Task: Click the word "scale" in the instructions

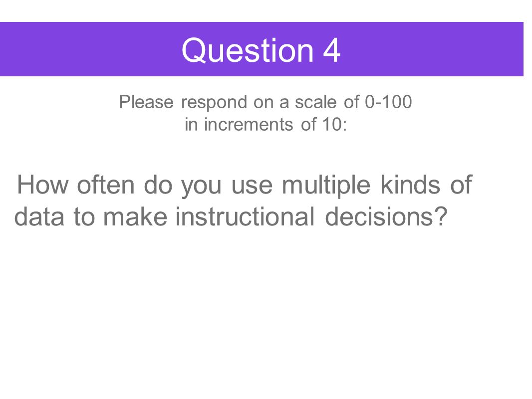Action: [x=315, y=102]
